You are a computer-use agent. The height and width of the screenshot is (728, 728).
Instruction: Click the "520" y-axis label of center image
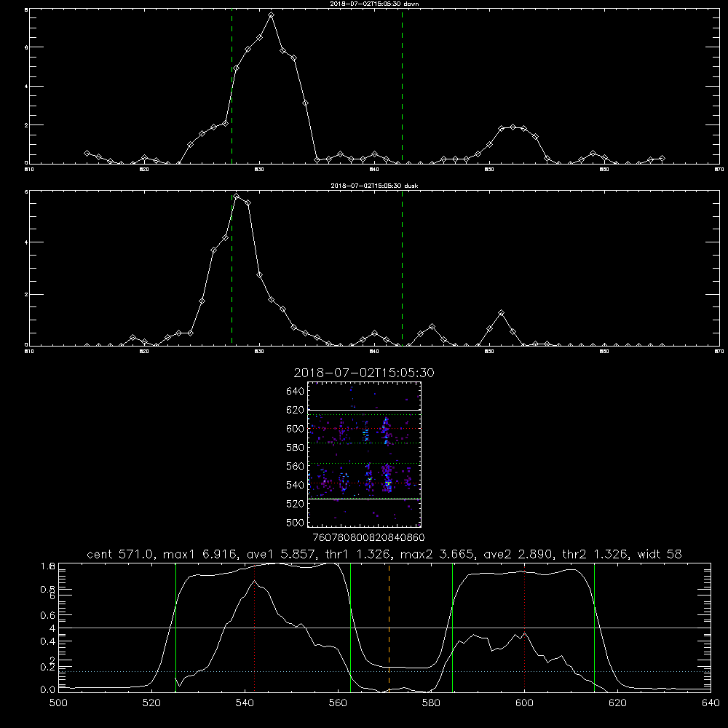click(x=295, y=504)
